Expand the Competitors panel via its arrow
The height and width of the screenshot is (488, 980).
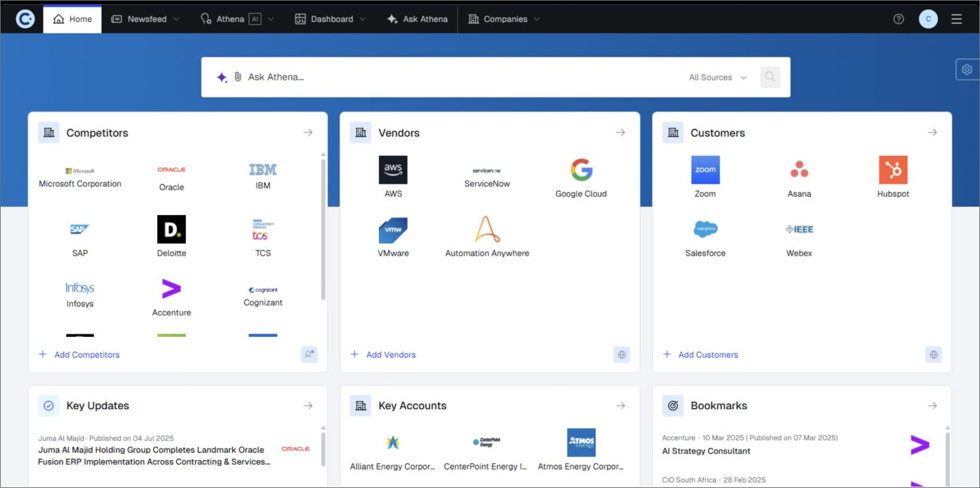click(308, 132)
